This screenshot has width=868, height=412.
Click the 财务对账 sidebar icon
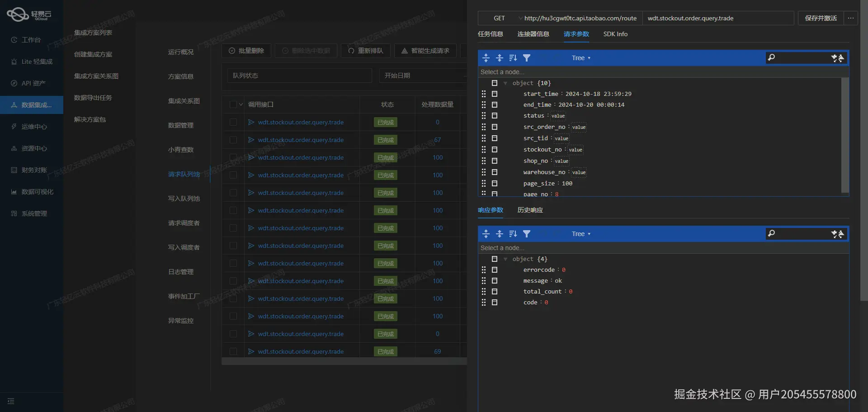[x=14, y=170]
